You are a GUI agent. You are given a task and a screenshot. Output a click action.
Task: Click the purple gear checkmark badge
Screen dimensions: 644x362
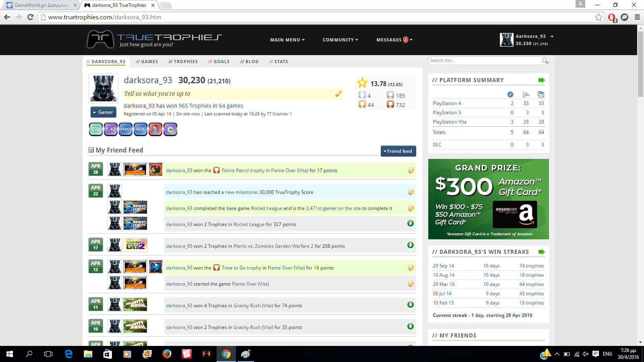pos(170,129)
